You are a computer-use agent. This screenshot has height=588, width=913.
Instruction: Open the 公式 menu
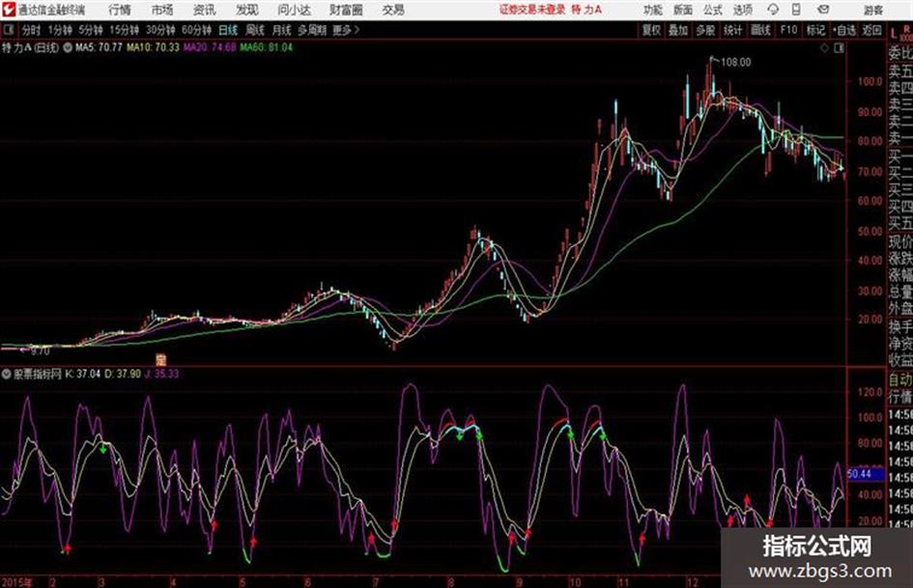tap(713, 10)
